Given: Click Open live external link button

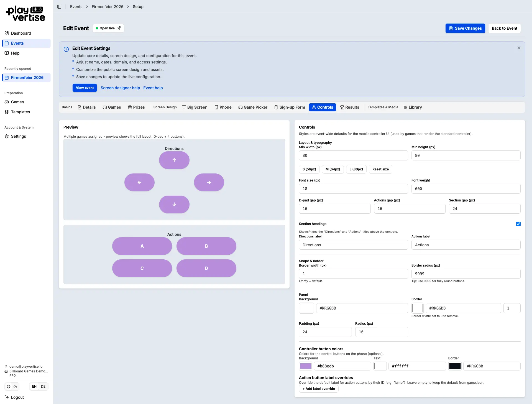Looking at the screenshot, I should coord(108,28).
